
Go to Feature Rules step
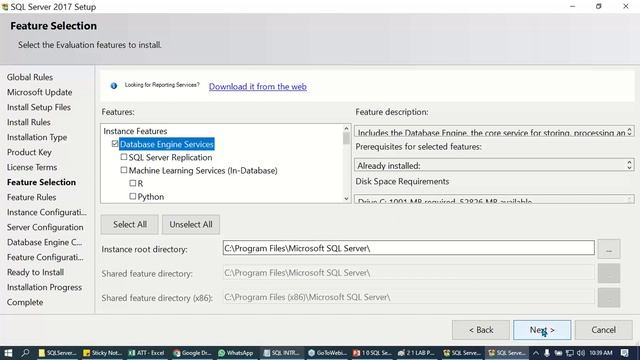click(31, 197)
